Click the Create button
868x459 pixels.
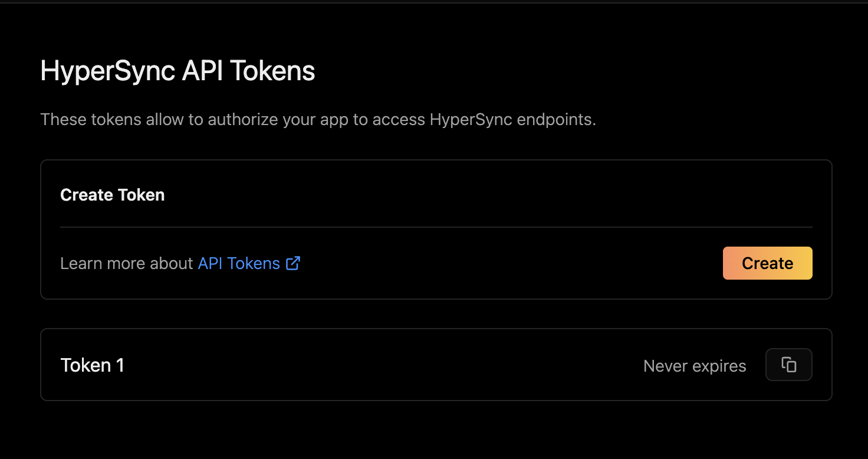pos(767,263)
